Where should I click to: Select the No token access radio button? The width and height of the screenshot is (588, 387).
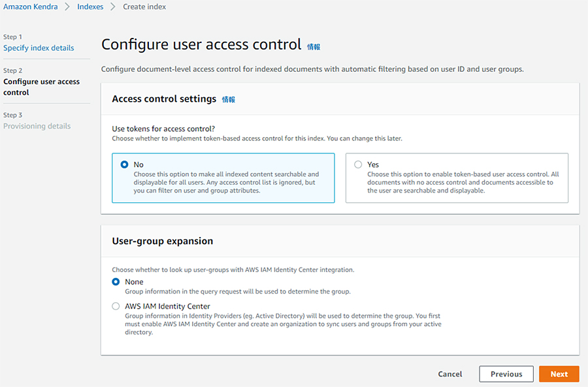pyautogui.click(x=124, y=164)
